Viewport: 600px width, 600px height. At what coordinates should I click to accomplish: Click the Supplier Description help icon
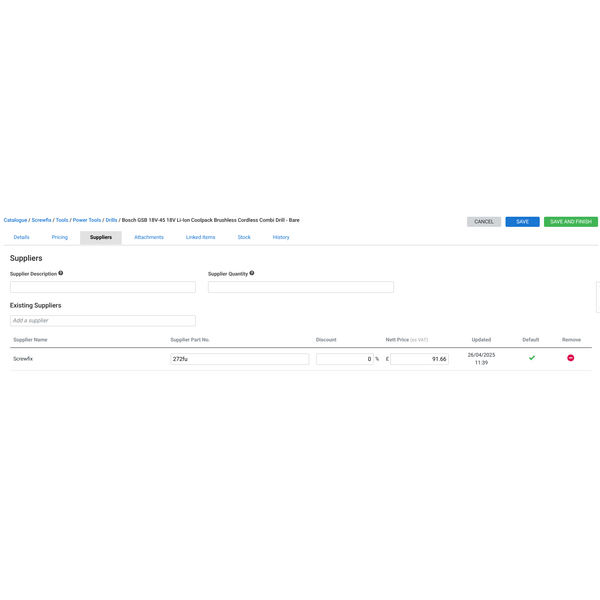(x=61, y=273)
